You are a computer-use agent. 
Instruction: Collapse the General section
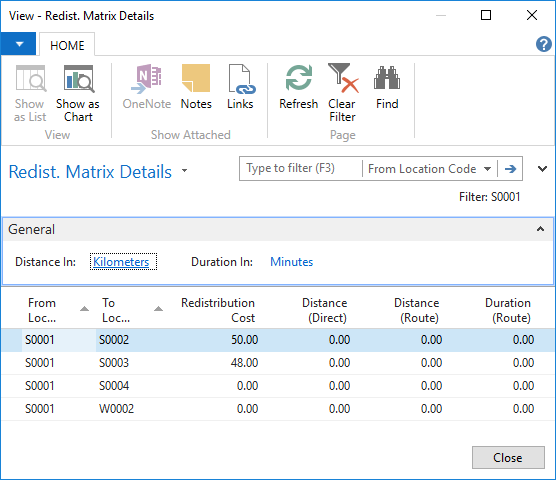540,229
